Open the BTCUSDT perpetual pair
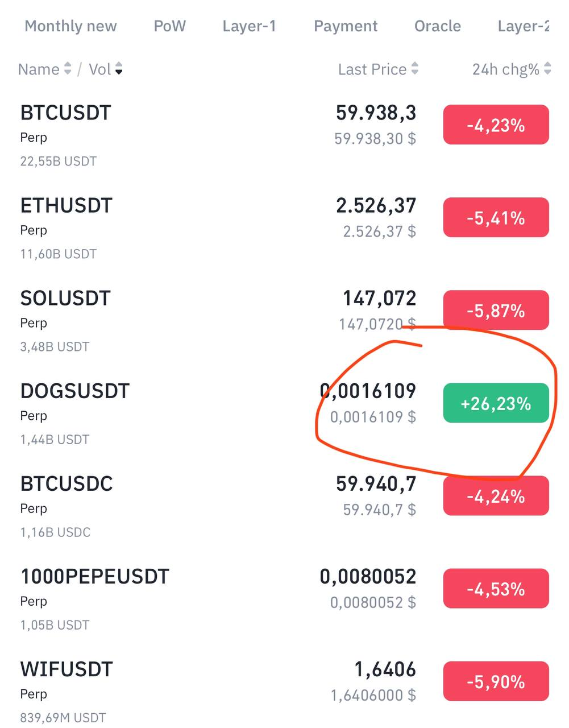 tap(66, 113)
